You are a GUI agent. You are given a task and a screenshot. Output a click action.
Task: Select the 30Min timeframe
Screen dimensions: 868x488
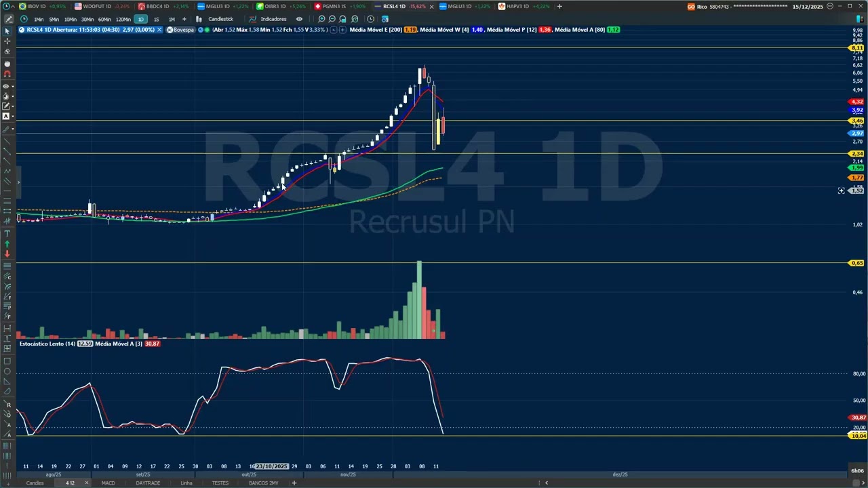pyautogui.click(x=87, y=19)
